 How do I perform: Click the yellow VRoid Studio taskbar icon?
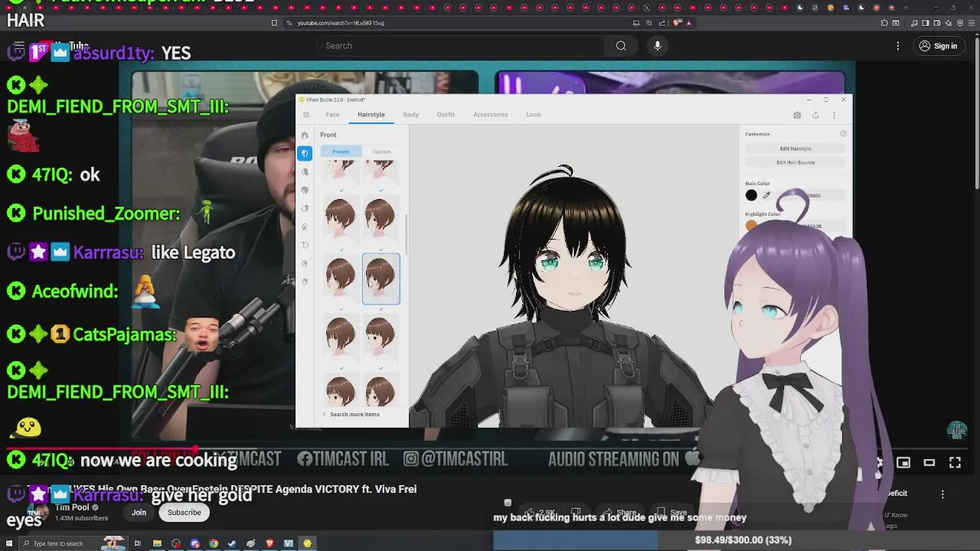pyautogui.click(x=307, y=543)
